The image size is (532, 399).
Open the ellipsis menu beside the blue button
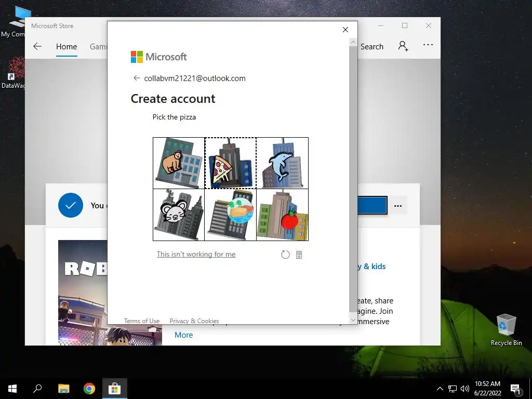398,206
